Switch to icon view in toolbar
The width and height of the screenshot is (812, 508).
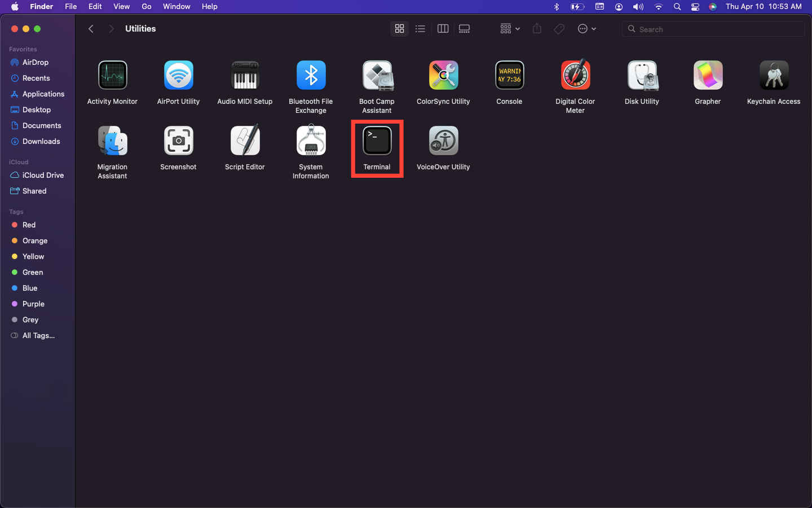click(x=399, y=29)
